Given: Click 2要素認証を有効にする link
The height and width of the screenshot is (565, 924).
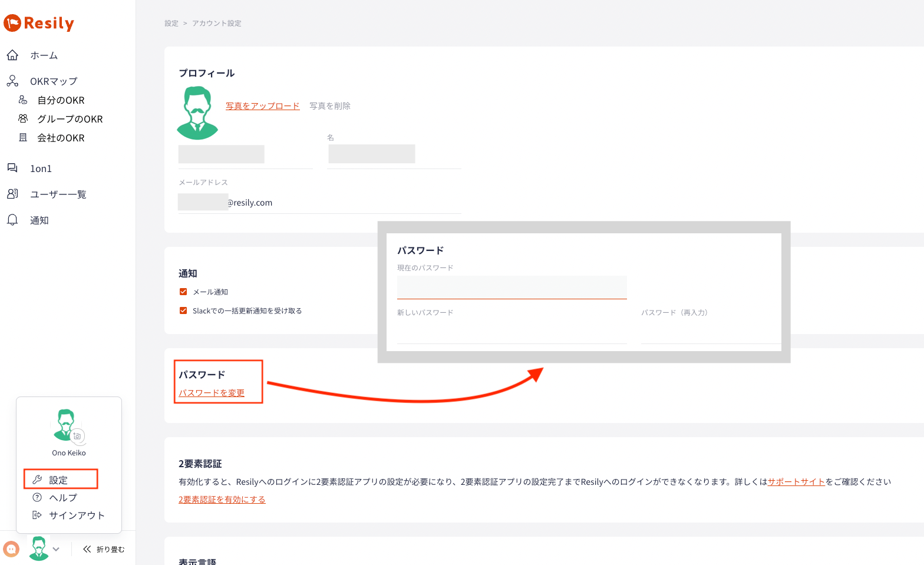Looking at the screenshot, I should tap(222, 500).
